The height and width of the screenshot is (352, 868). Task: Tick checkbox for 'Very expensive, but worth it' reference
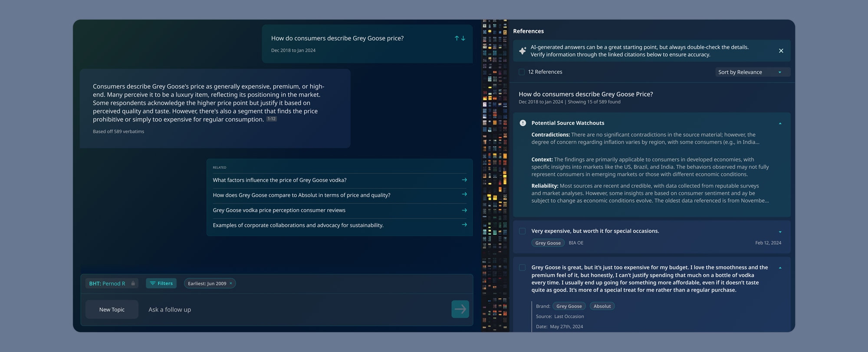pos(522,231)
